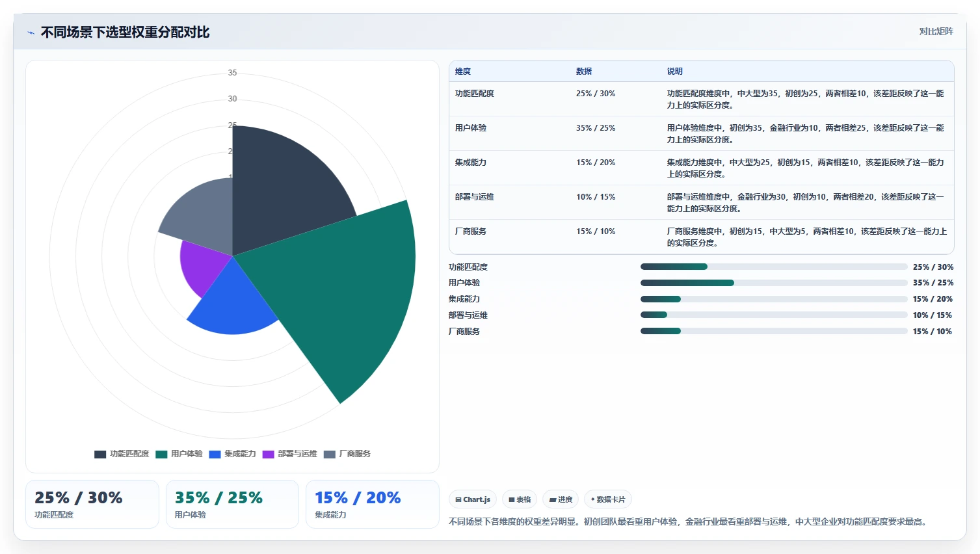Click the 功能匹配度 explanation text in table
Screen dimensions: 980x554
click(805, 99)
